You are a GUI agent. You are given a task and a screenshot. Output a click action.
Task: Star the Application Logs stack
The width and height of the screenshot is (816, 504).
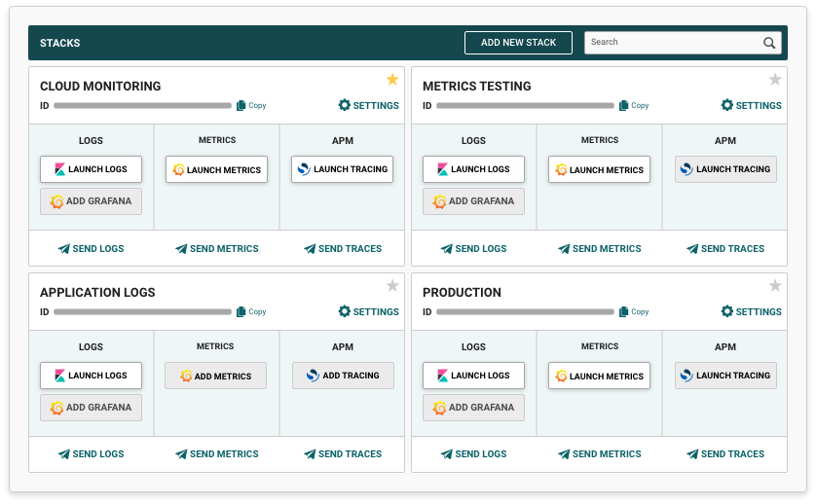tap(392, 285)
